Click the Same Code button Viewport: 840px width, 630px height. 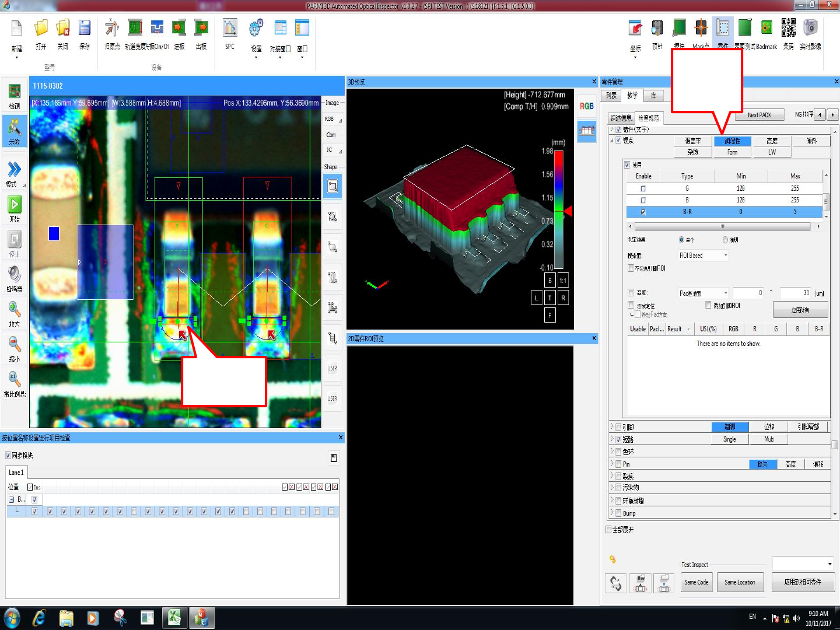pos(696,582)
